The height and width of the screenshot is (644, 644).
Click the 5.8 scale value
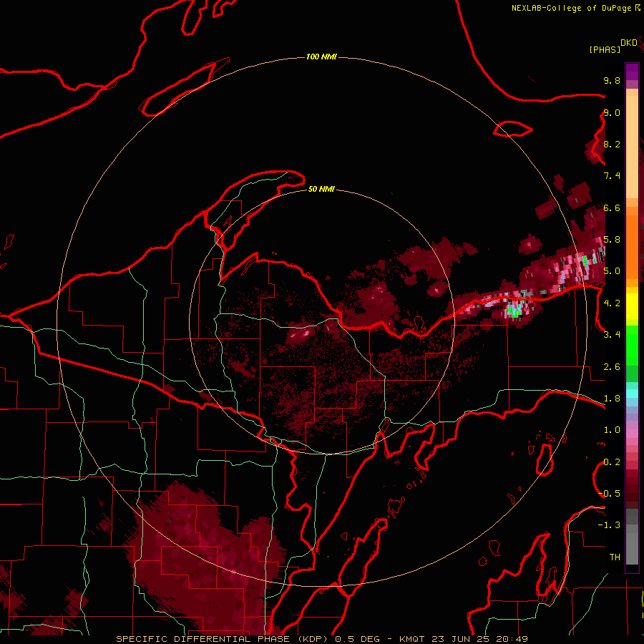[x=612, y=240]
